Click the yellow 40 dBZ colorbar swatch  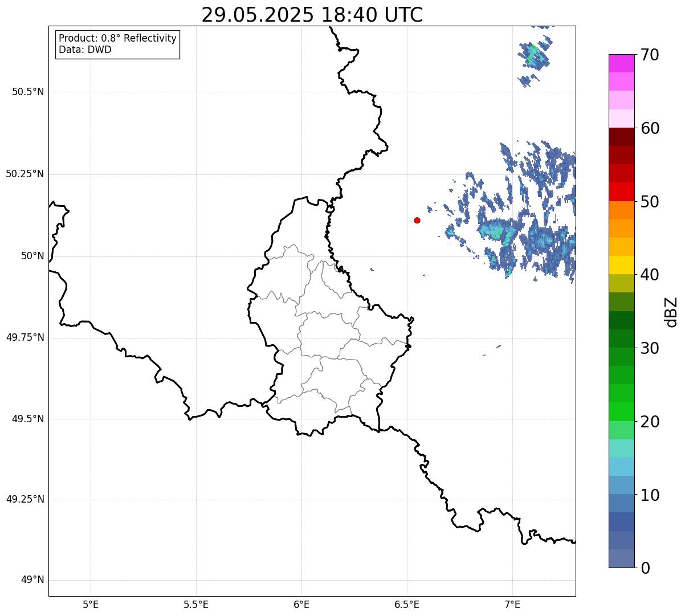coord(621,265)
